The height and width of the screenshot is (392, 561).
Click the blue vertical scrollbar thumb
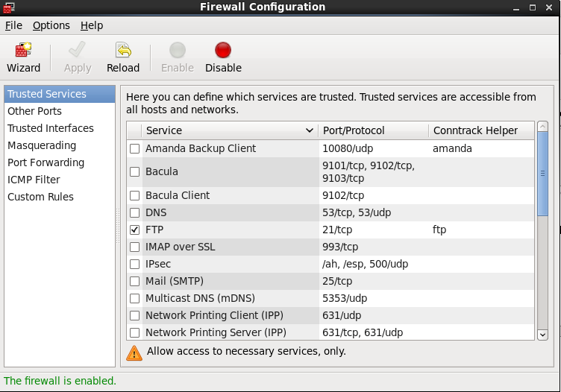click(543, 174)
